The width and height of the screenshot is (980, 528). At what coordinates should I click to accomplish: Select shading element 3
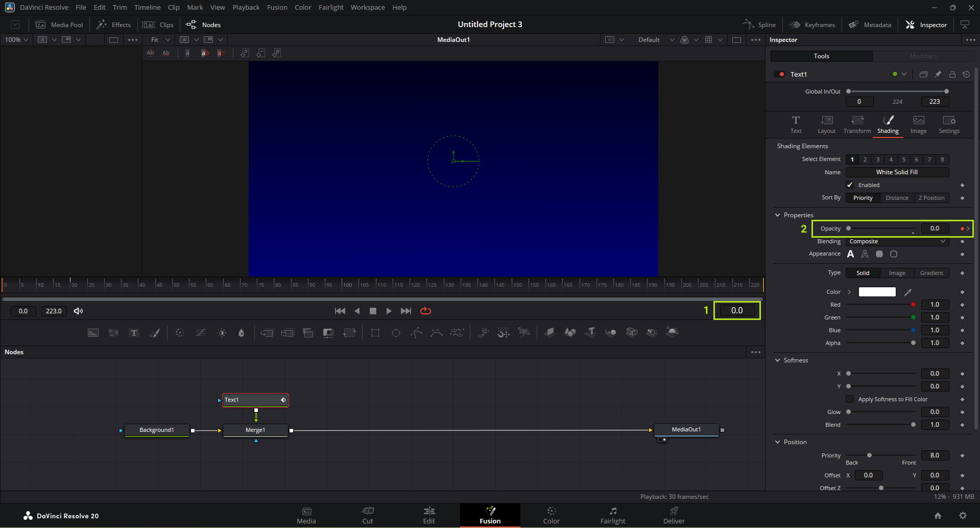pyautogui.click(x=878, y=159)
